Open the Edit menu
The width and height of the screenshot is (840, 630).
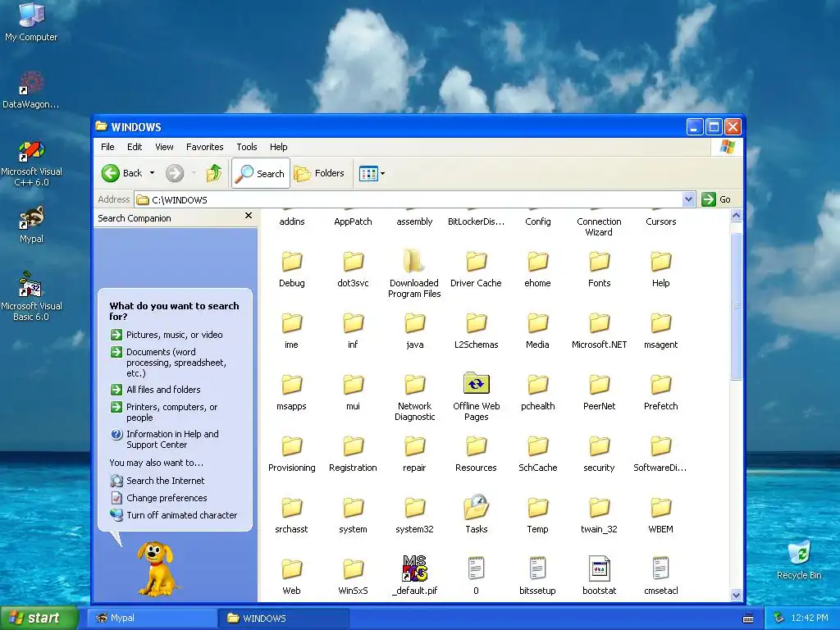pyautogui.click(x=135, y=147)
